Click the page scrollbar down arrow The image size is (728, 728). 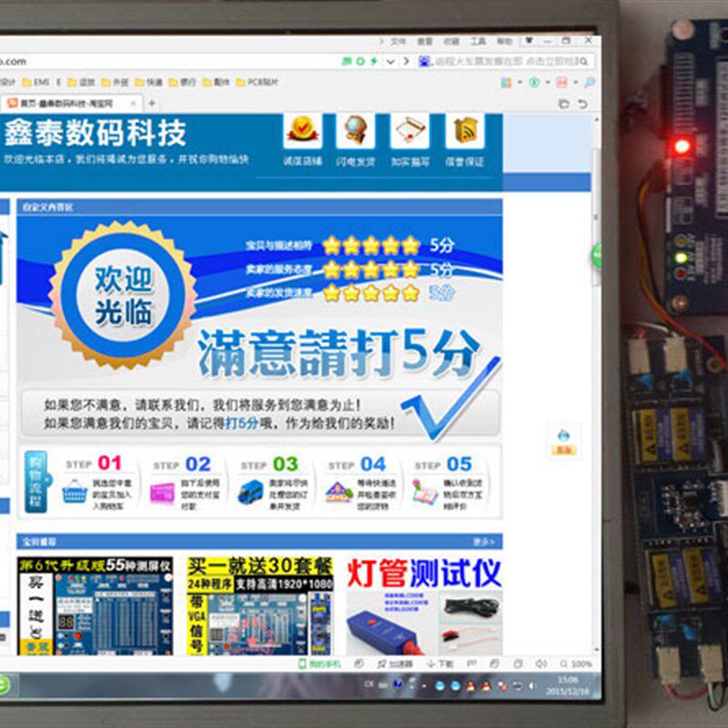pyautogui.click(x=597, y=650)
